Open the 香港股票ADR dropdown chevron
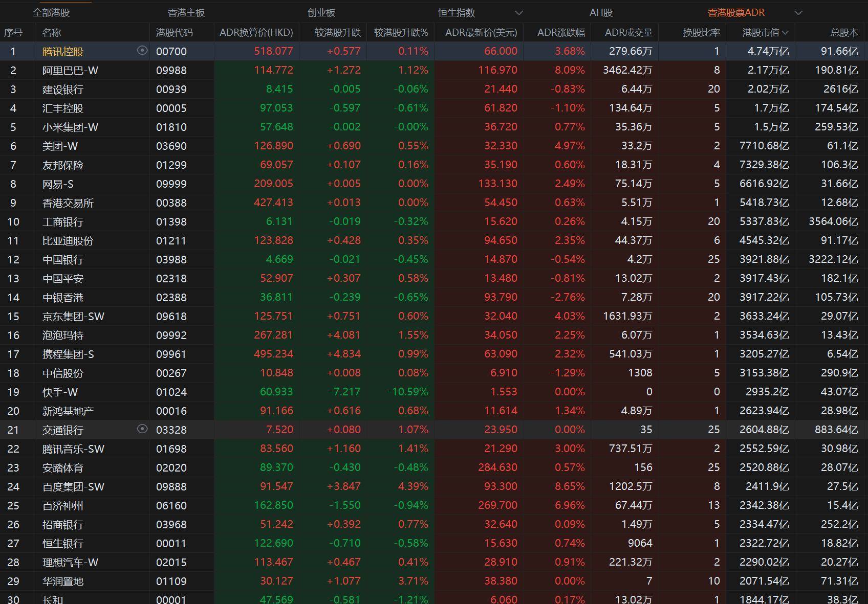Screen dimensions: 868x604 tap(798, 13)
